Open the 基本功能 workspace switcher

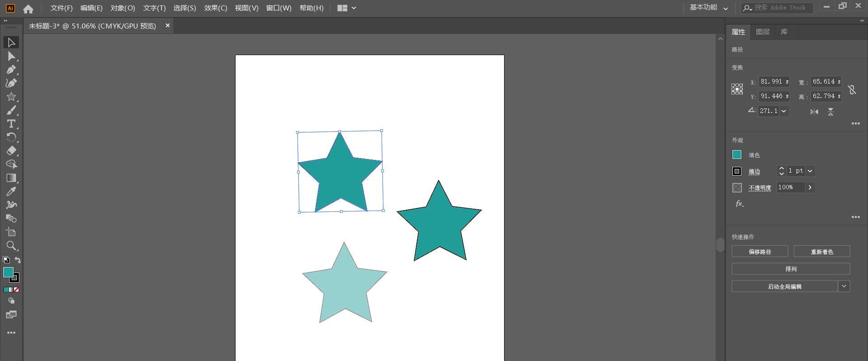pyautogui.click(x=708, y=8)
